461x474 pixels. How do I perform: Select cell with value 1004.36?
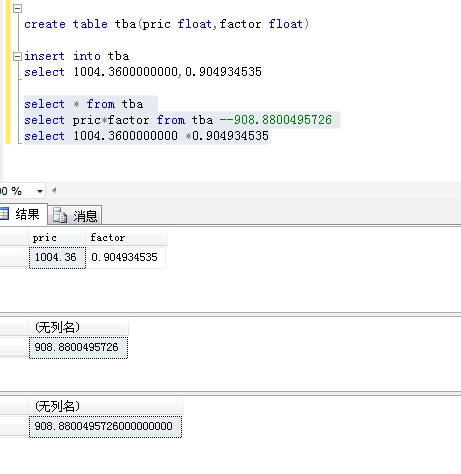(x=57, y=257)
